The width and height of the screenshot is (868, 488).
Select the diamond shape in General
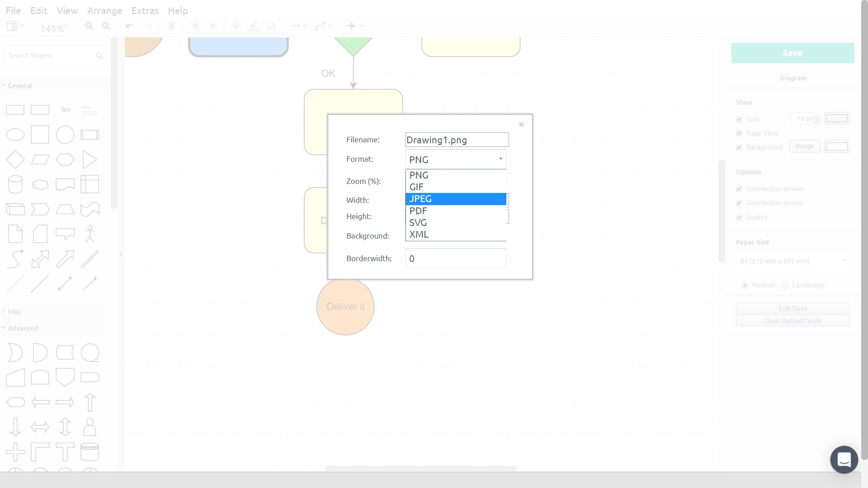coord(15,160)
